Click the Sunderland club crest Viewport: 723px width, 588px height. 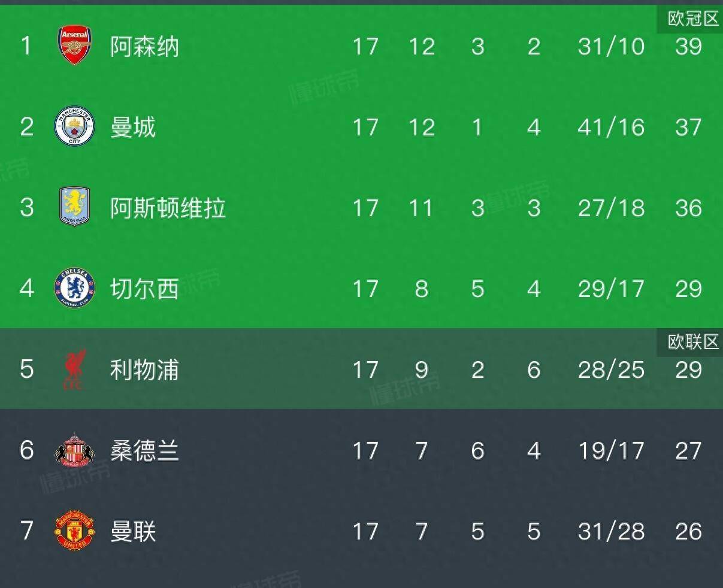tap(74, 450)
